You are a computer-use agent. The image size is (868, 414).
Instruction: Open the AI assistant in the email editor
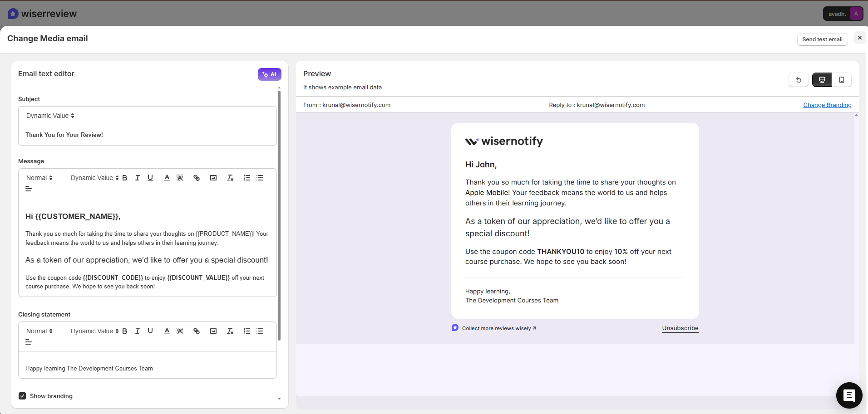pyautogui.click(x=269, y=74)
